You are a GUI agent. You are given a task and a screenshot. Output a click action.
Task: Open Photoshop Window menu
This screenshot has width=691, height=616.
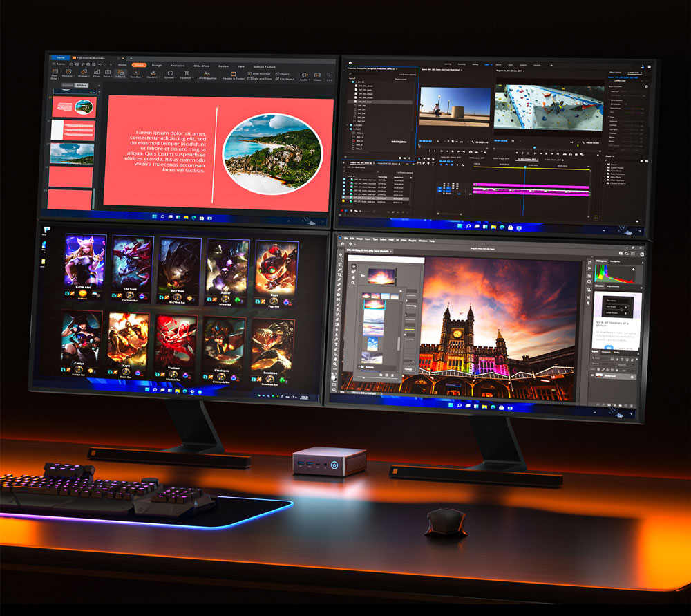(423, 241)
